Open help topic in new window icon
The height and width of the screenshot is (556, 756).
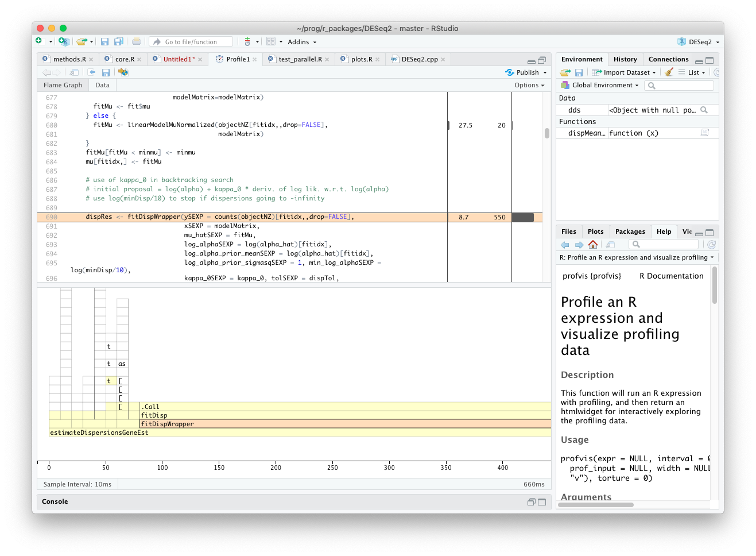(610, 245)
